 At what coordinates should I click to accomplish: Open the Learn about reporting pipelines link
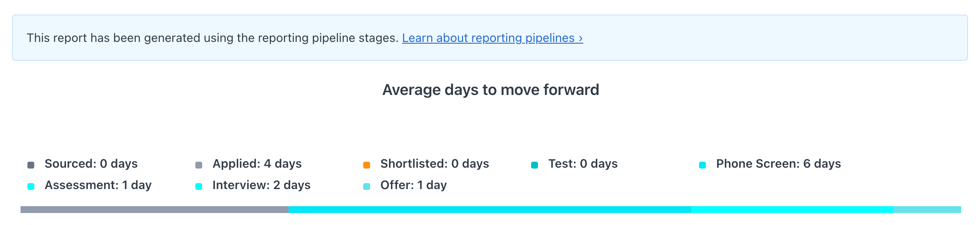pos(492,38)
